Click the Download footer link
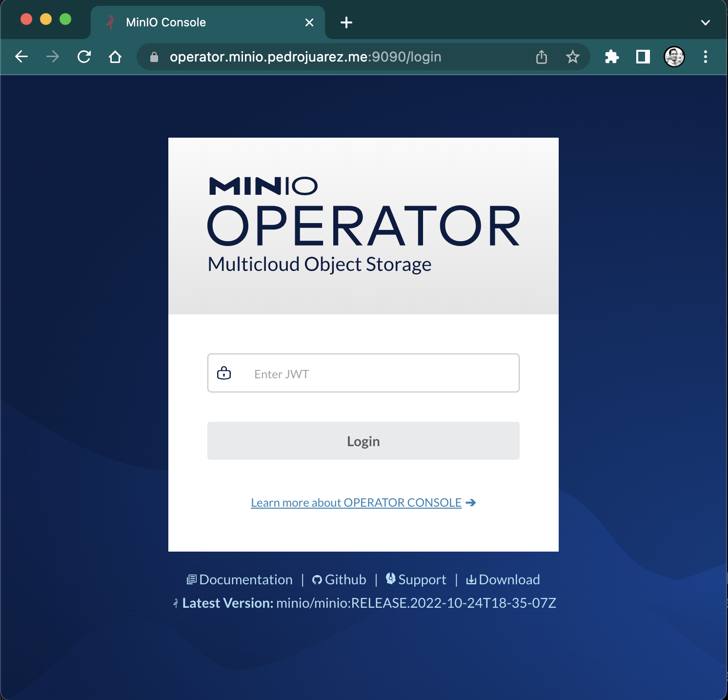 tap(509, 579)
